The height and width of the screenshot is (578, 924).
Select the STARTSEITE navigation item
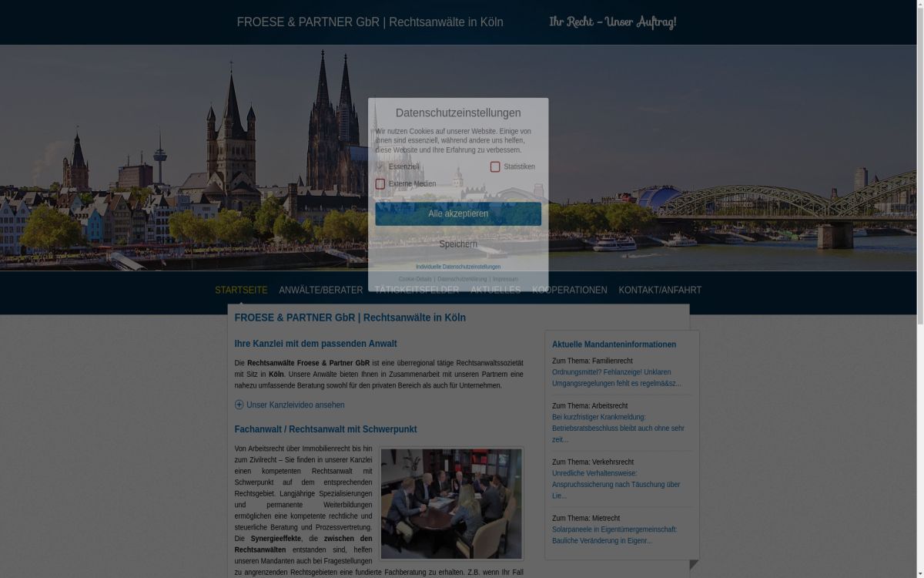click(x=241, y=290)
